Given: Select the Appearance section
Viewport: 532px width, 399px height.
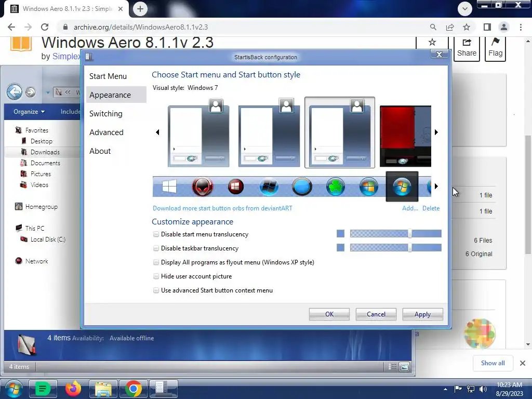Looking at the screenshot, I should click(116, 95).
